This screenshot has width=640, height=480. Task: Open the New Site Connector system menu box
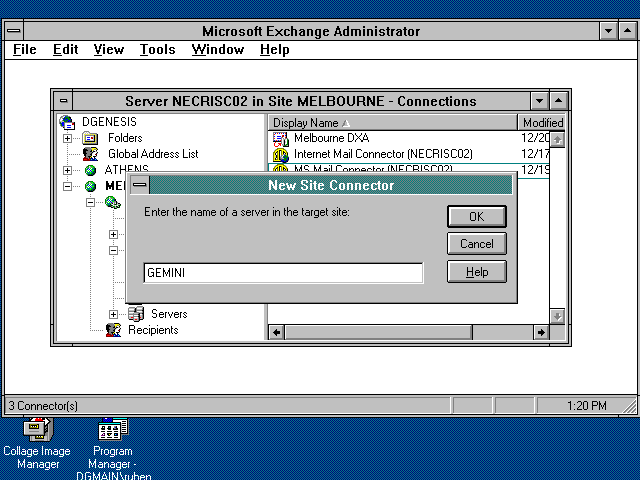coord(140,185)
